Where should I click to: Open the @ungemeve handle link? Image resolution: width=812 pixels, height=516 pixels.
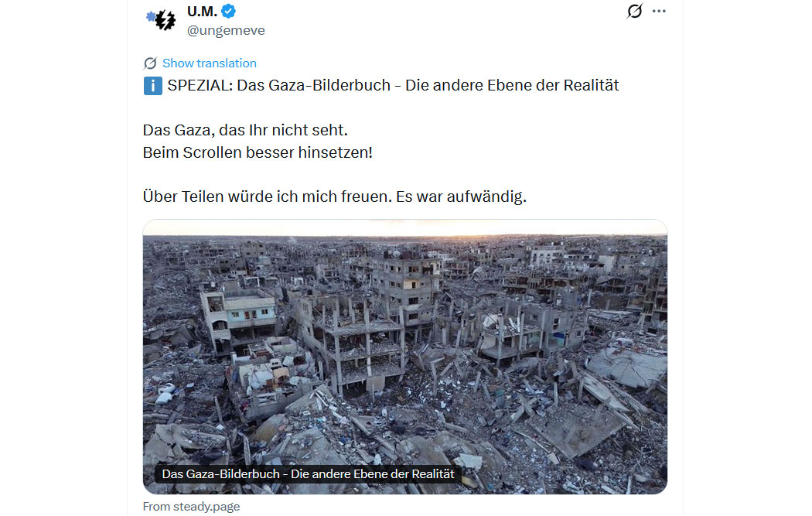(226, 31)
